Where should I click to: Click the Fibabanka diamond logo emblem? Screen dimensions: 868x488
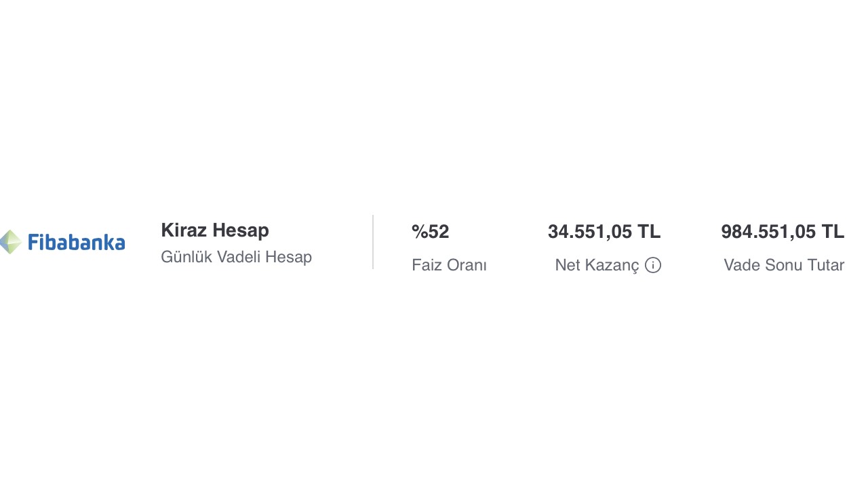pyautogui.click(x=11, y=242)
